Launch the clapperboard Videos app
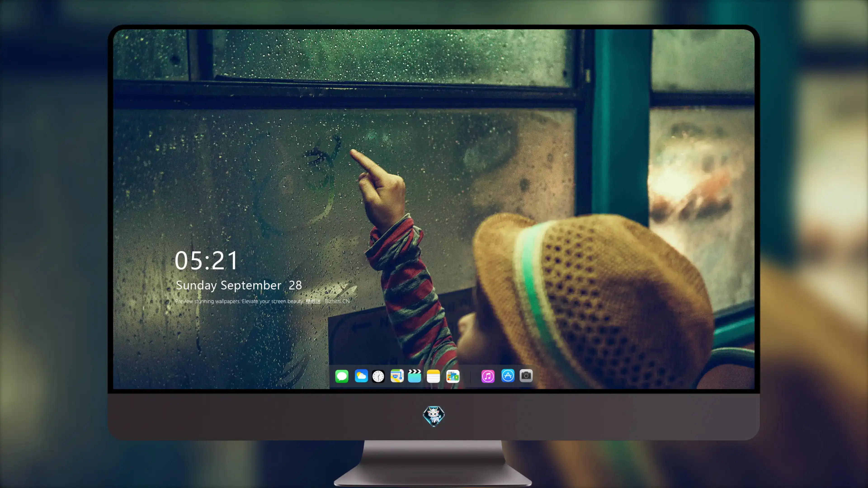The height and width of the screenshot is (488, 868). pyautogui.click(x=415, y=376)
